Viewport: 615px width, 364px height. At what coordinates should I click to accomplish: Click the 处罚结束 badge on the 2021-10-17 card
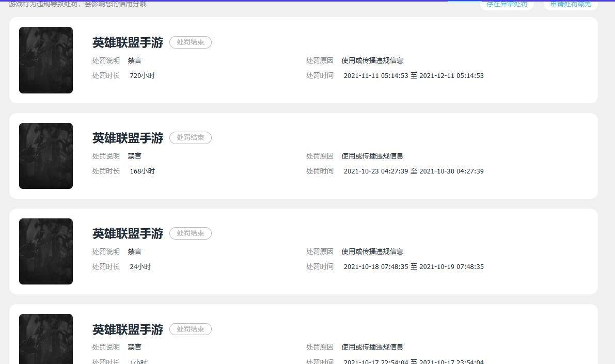pos(190,329)
